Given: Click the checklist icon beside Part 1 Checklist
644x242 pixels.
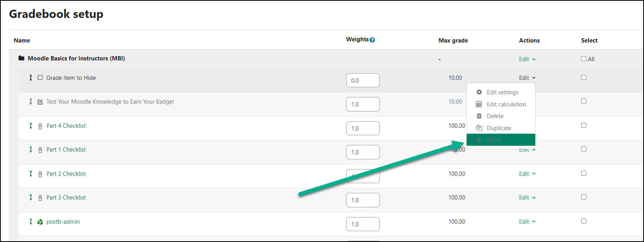Looking at the screenshot, I should 40,150.
